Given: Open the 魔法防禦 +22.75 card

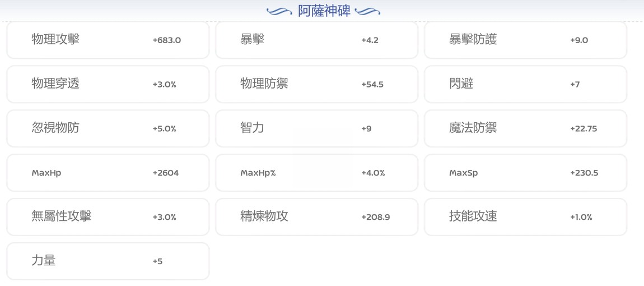Looking at the screenshot, I should [x=525, y=128].
